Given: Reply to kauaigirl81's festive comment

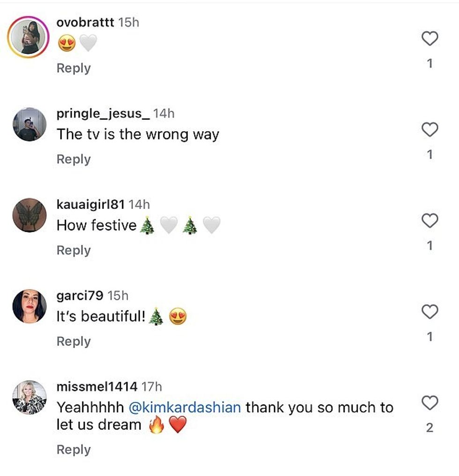Looking at the screenshot, I should pos(74,250).
